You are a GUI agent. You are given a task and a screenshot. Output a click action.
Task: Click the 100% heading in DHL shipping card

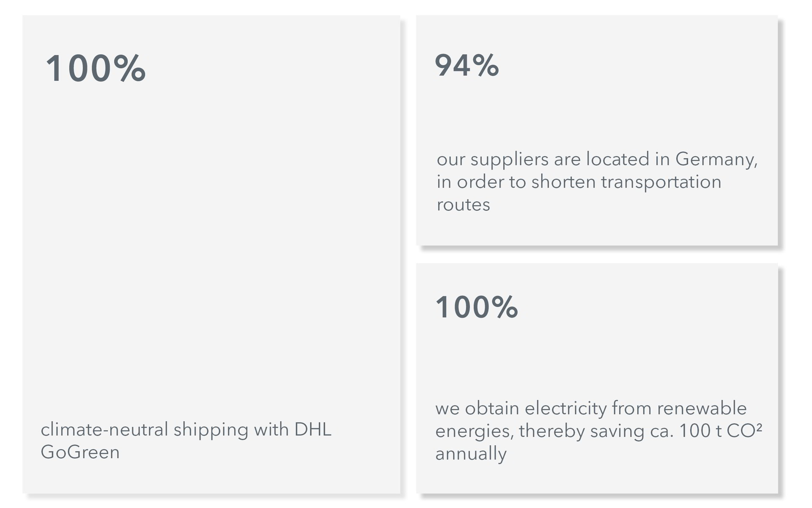point(96,69)
